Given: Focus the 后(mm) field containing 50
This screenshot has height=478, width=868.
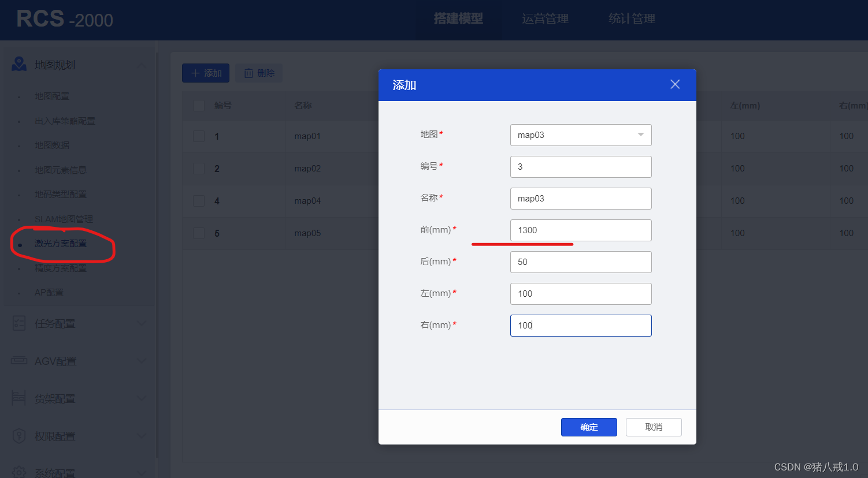Looking at the screenshot, I should pos(581,262).
